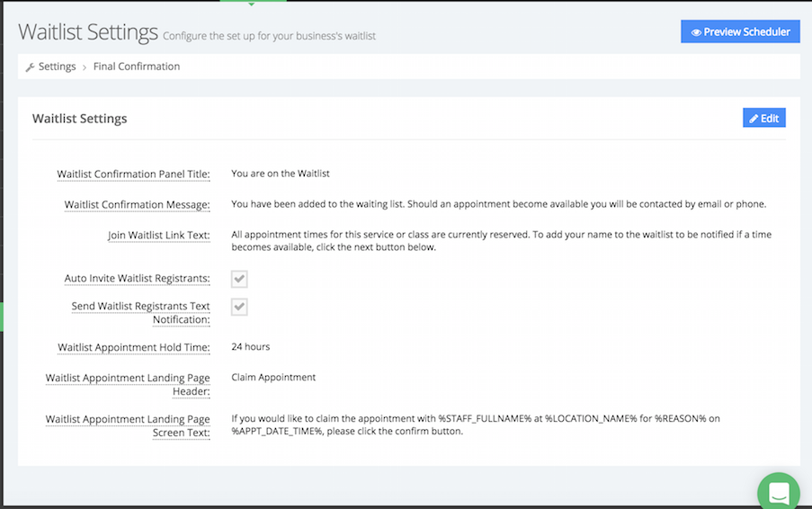Viewport: 812px width, 509px height.
Task: Click the Waitlist Appointment Landing Page Header label
Action: tap(128, 384)
